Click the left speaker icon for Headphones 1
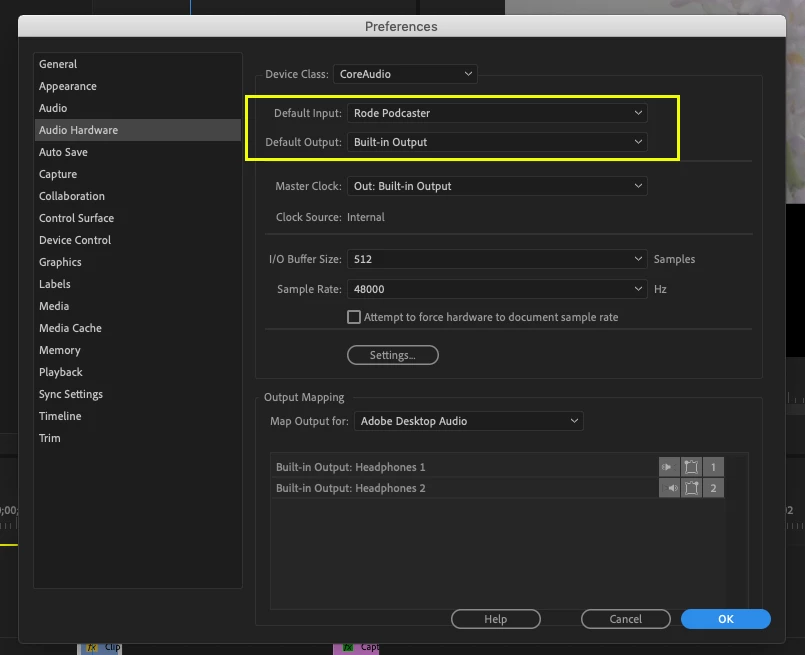Screen dimensions: 805x655 coord(669,467)
